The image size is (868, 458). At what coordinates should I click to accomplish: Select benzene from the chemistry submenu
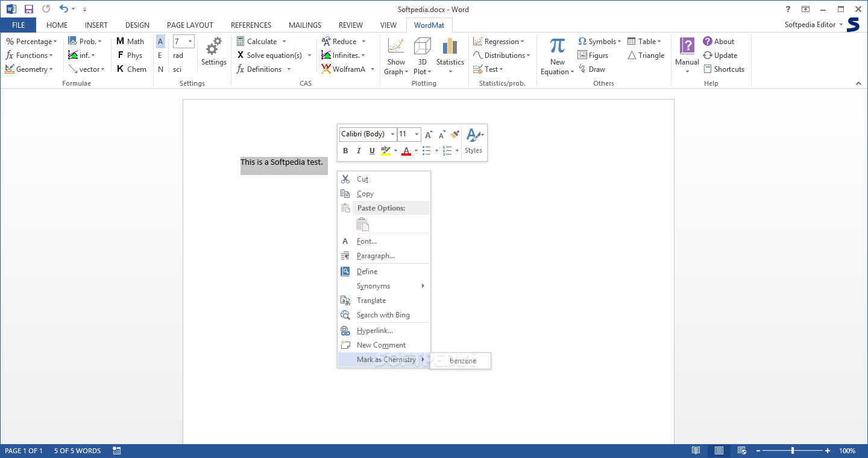click(x=462, y=361)
